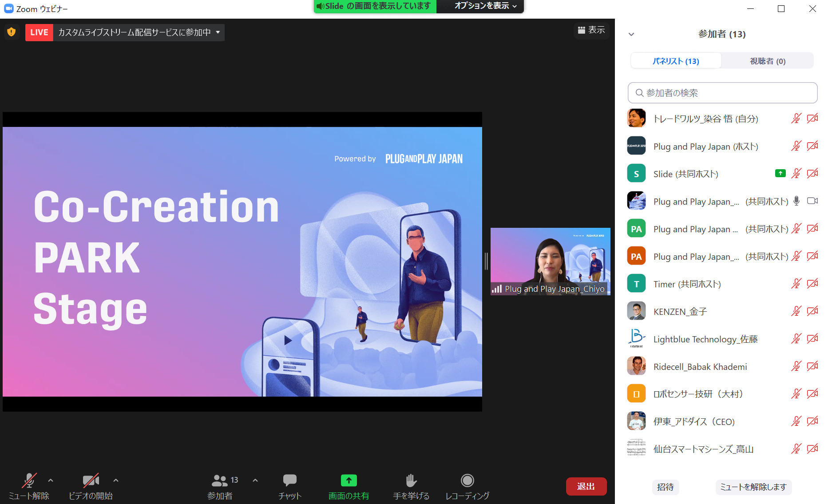Click the 仙台スマートマシーンズ_高山 participant name
This screenshot has height=504, width=828.
(x=703, y=449)
